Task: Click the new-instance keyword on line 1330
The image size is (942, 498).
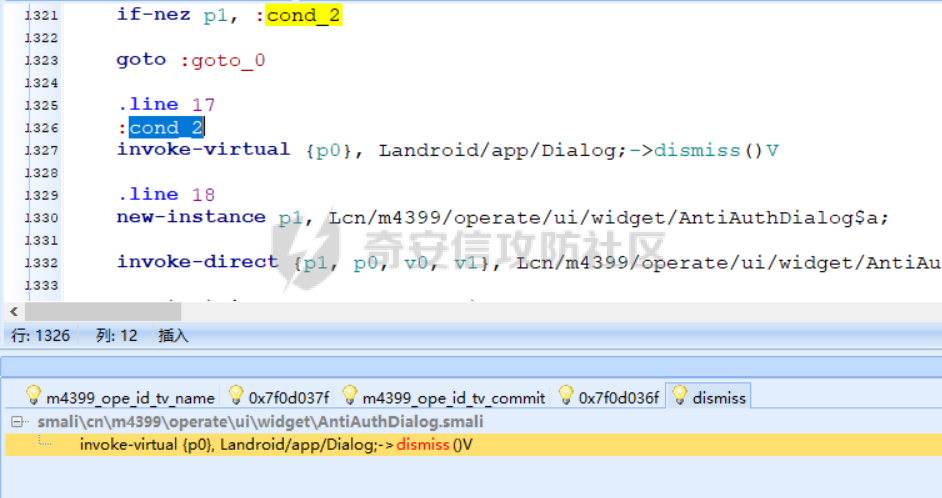Action: pyautogui.click(x=190, y=217)
